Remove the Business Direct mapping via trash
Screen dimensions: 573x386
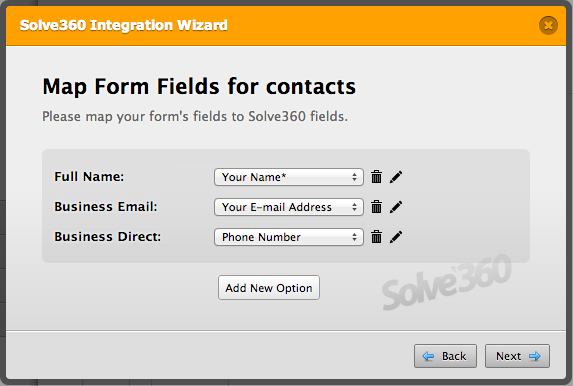[x=376, y=237]
